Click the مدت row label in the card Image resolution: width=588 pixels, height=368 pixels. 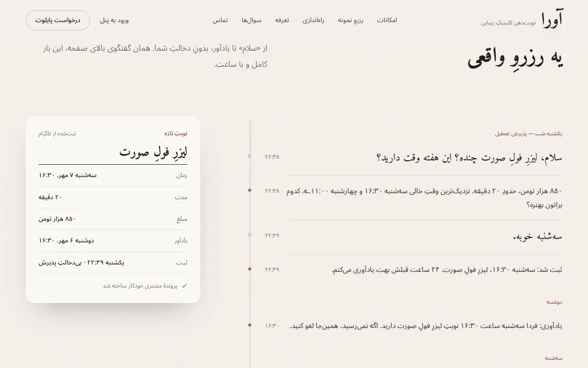click(181, 197)
